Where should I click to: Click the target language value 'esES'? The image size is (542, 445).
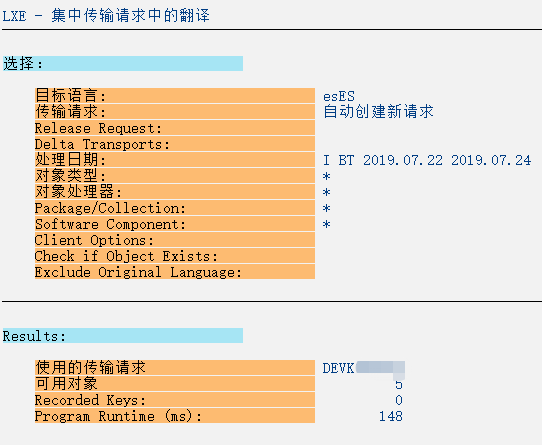(x=339, y=96)
